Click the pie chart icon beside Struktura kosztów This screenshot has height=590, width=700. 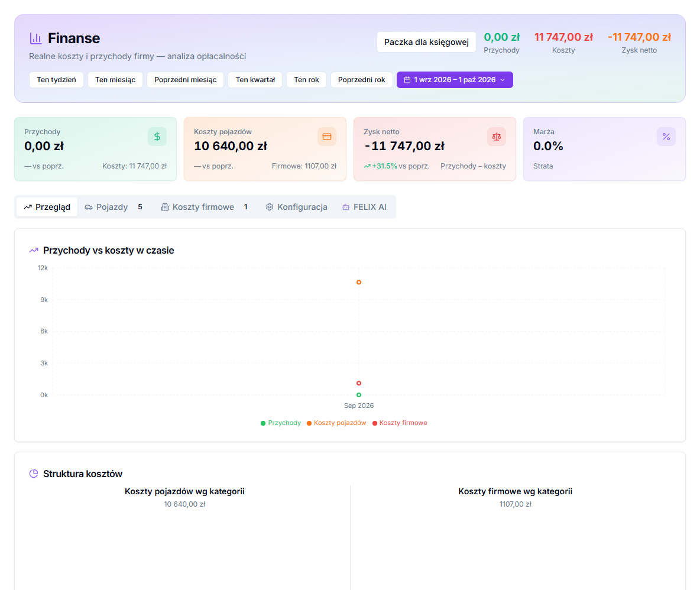(34, 474)
